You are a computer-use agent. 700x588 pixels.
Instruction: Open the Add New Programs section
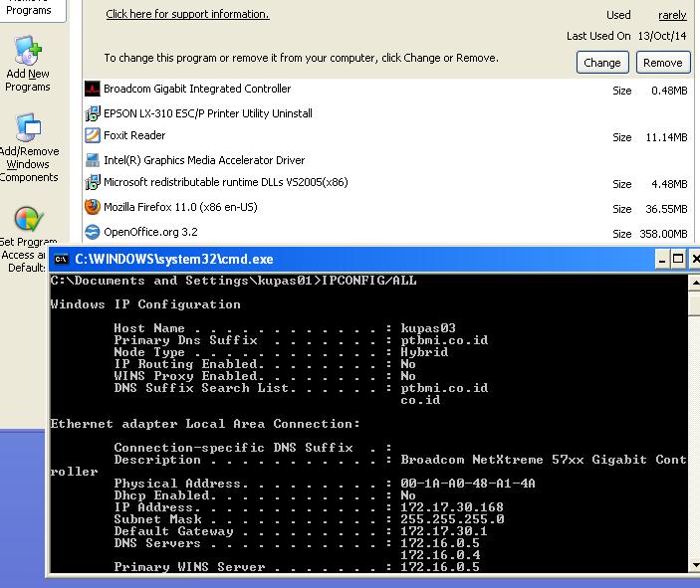(x=27, y=65)
